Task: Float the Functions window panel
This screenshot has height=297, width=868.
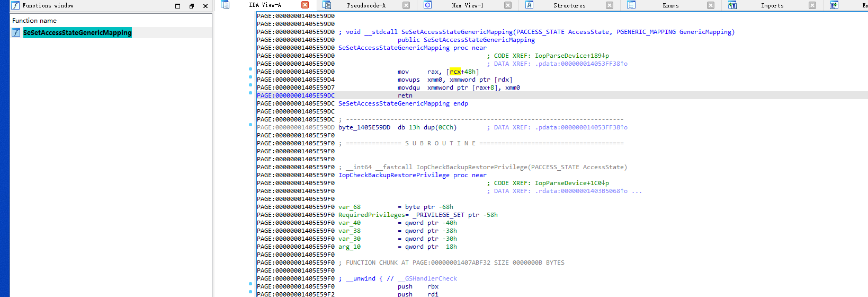Action: [192, 6]
